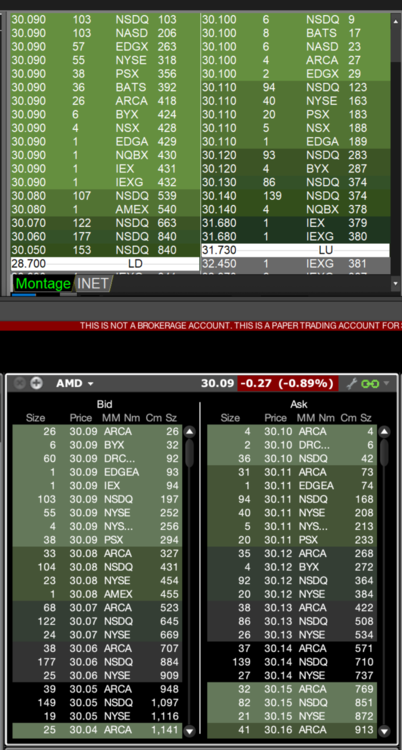Click the Bid list scrollbar thumb
This screenshot has height=750, width=402.
pos(190,453)
